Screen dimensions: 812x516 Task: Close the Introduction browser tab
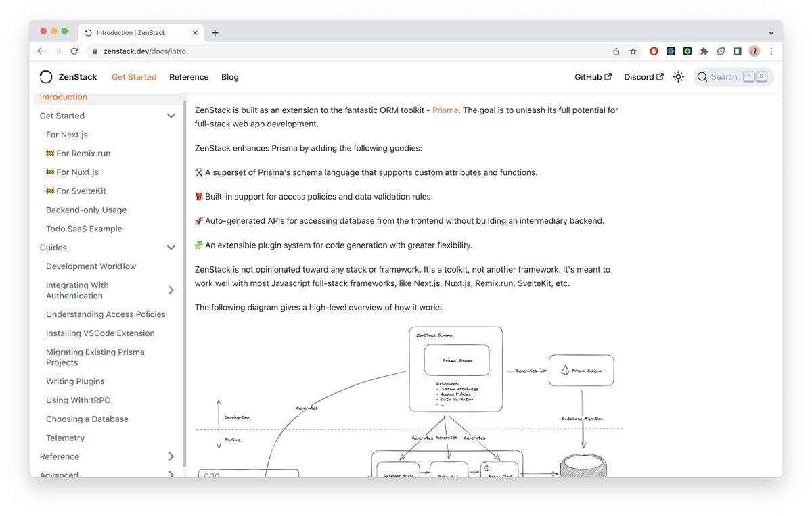[x=195, y=32]
